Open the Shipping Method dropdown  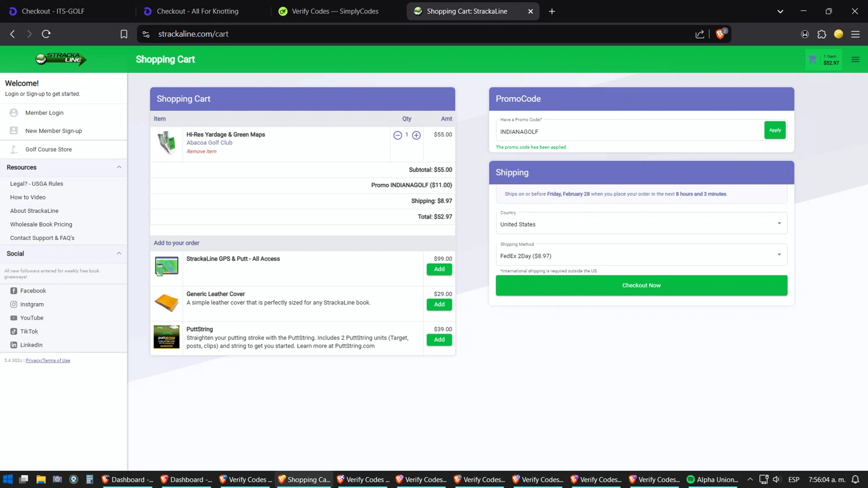click(x=641, y=255)
